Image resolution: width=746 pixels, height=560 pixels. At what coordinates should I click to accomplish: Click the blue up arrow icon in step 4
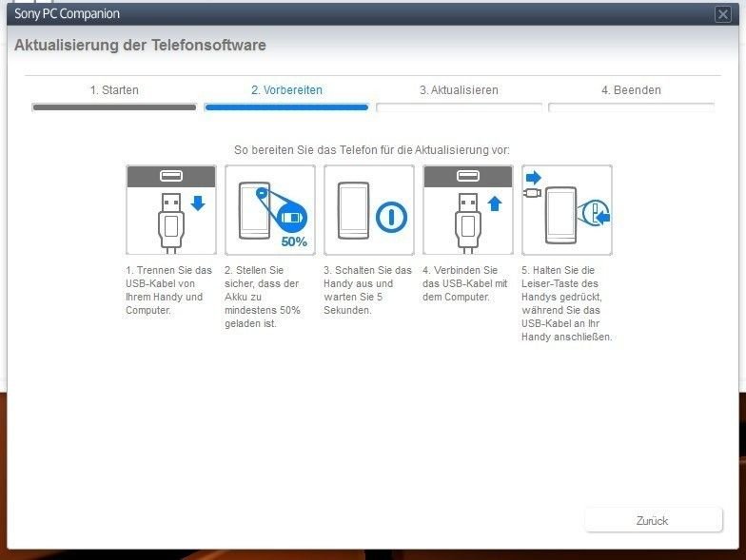pos(495,203)
